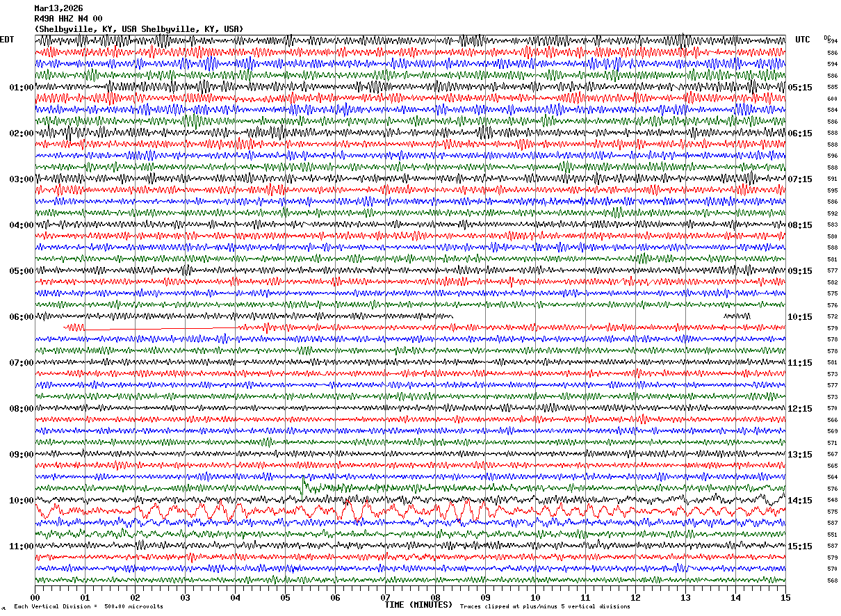Select the 02:00 EDT row label
Screen dimensions: 841x616
[22, 133]
